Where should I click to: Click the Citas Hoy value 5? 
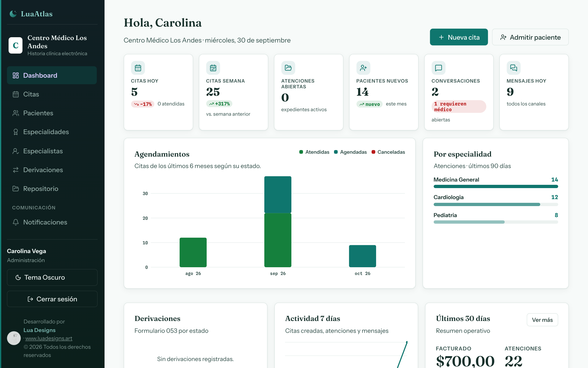134,92
